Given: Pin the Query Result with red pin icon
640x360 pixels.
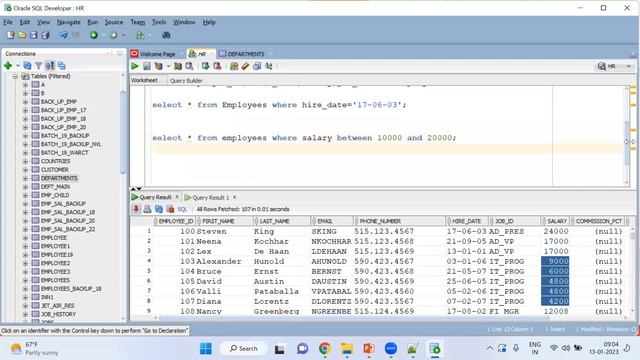Looking at the screenshot, I should point(136,209).
